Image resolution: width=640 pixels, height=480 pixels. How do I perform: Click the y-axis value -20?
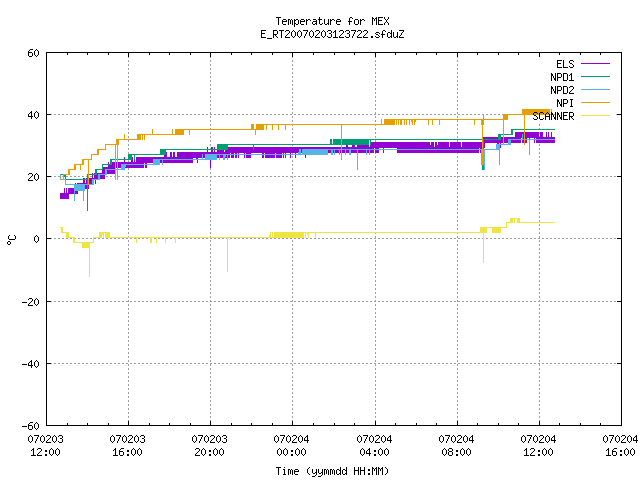tap(31, 302)
